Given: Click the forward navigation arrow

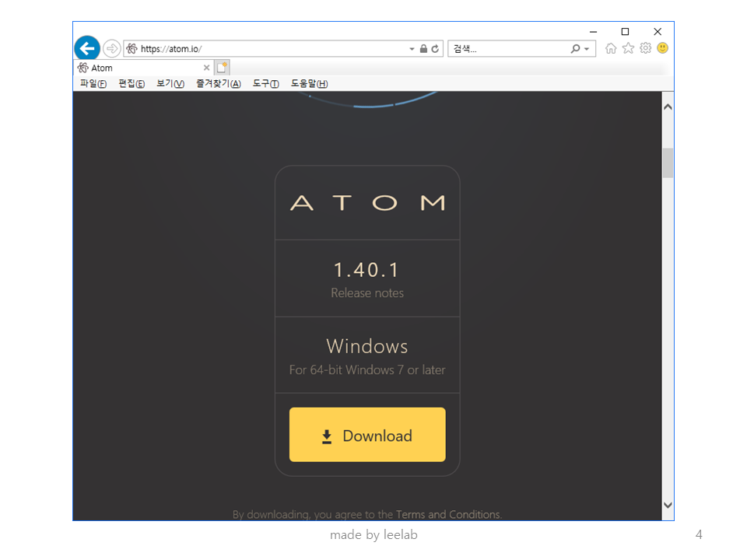Looking at the screenshot, I should click(x=111, y=48).
